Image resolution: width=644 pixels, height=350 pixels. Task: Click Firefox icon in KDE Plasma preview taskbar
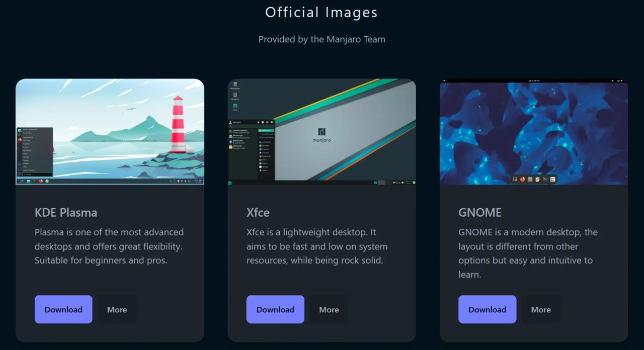(x=41, y=181)
